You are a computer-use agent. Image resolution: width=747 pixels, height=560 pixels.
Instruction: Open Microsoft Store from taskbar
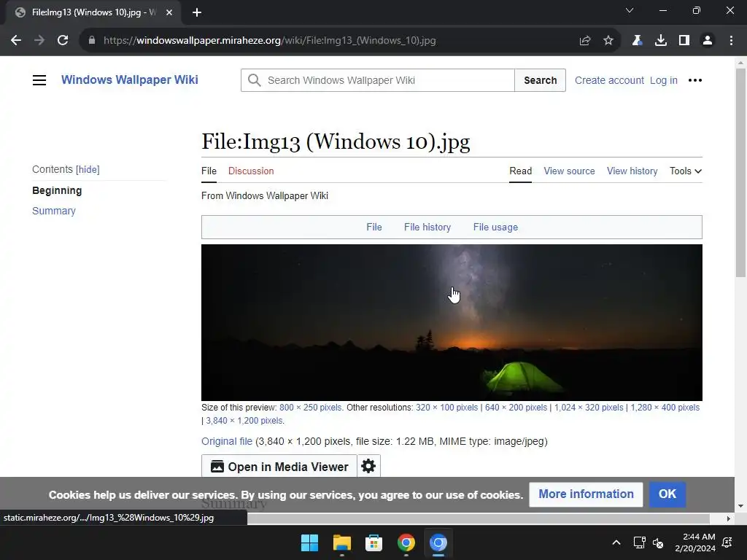pos(373,542)
